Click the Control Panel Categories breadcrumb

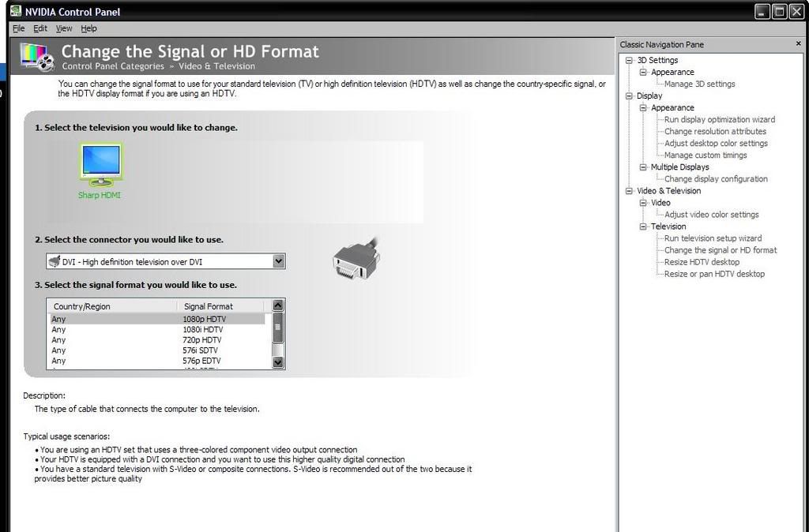tap(113, 66)
